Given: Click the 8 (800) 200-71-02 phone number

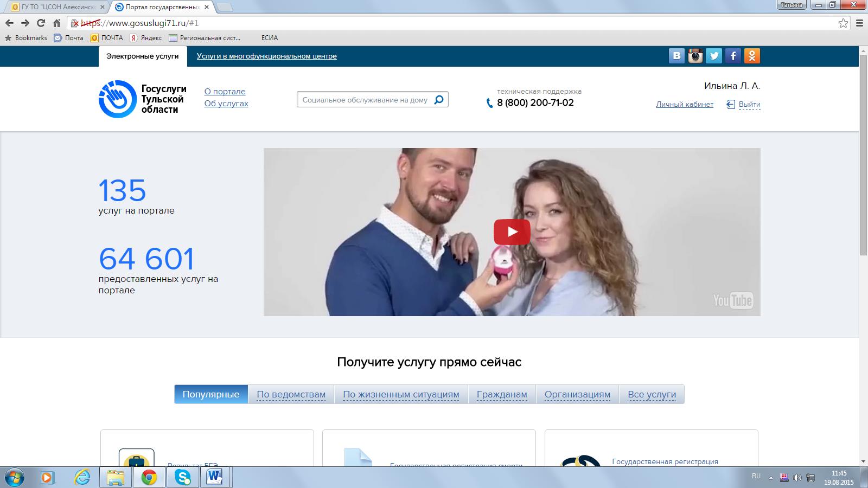Looking at the screenshot, I should [x=535, y=103].
